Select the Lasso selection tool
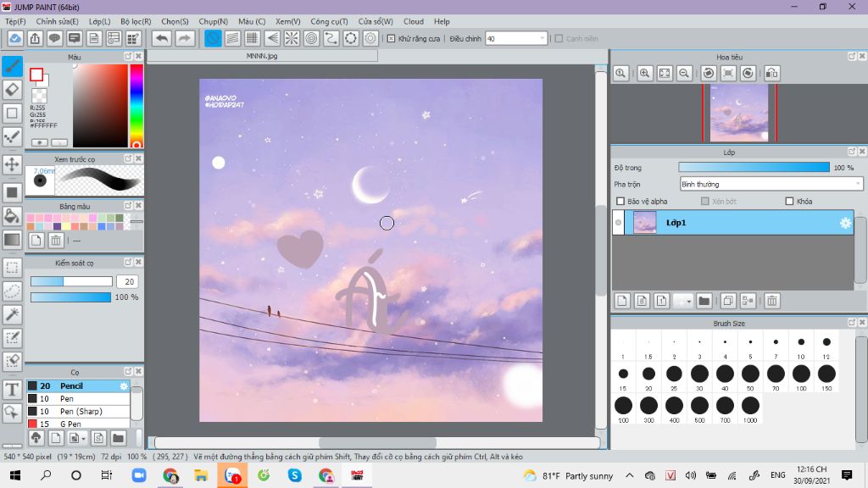This screenshot has height=488, width=868. pos(12,291)
